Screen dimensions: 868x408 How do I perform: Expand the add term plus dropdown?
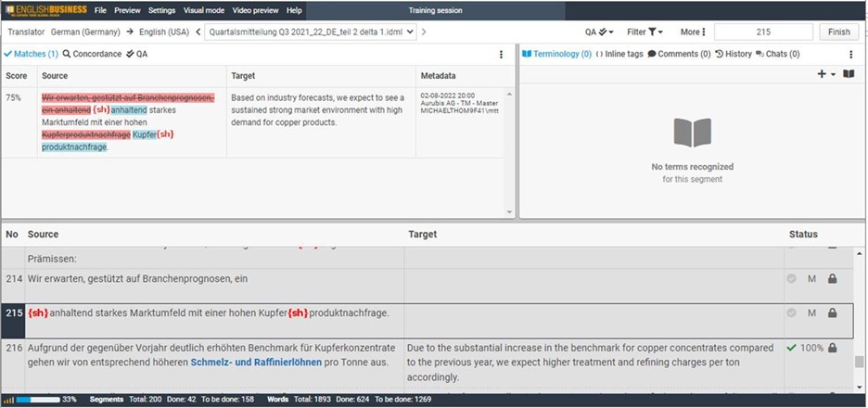(x=826, y=74)
